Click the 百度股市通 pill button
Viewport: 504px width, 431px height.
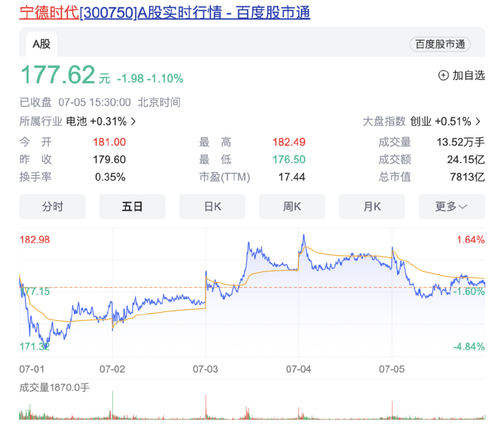[x=440, y=44]
